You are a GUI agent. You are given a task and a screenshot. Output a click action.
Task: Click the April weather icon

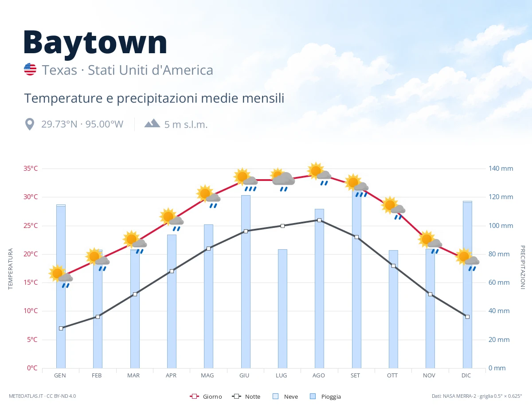point(172,219)
